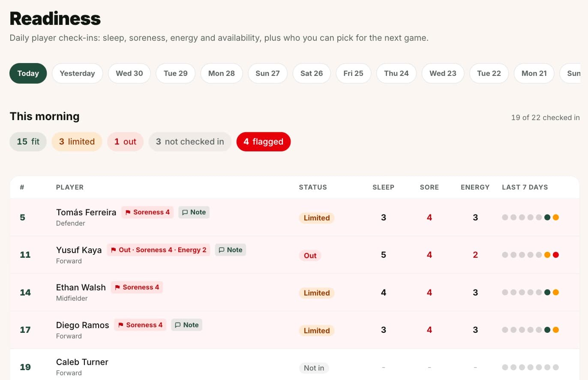Screen dimensions: 588x380
Task: Click the SORE column header
Action: pos(429,187)
